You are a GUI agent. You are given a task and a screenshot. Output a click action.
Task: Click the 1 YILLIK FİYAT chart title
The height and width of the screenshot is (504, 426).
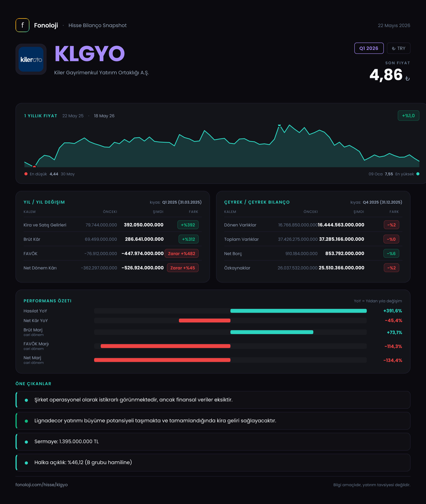coord(41,116)
